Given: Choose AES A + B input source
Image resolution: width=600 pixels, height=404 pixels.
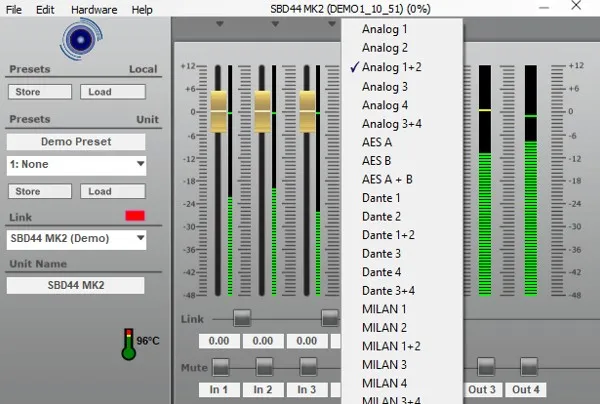Looking at the screenshot, I should pyautogui.click(x=387, y=179).
